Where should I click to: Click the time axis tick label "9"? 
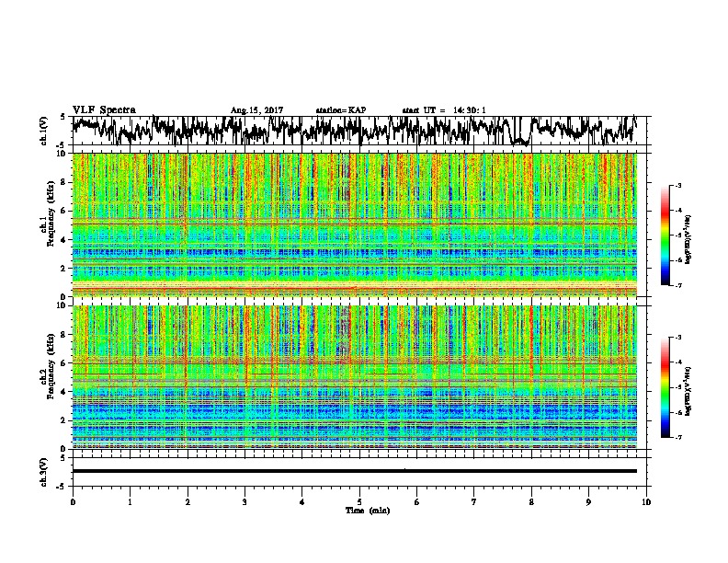pos(588,502)
